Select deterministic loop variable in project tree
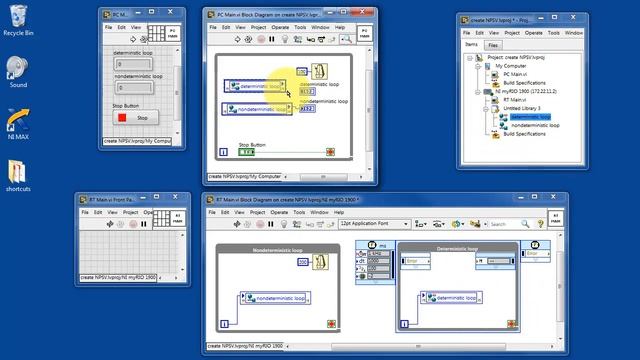The height and width of the screenshot is (360, 640). coord(530,117)
